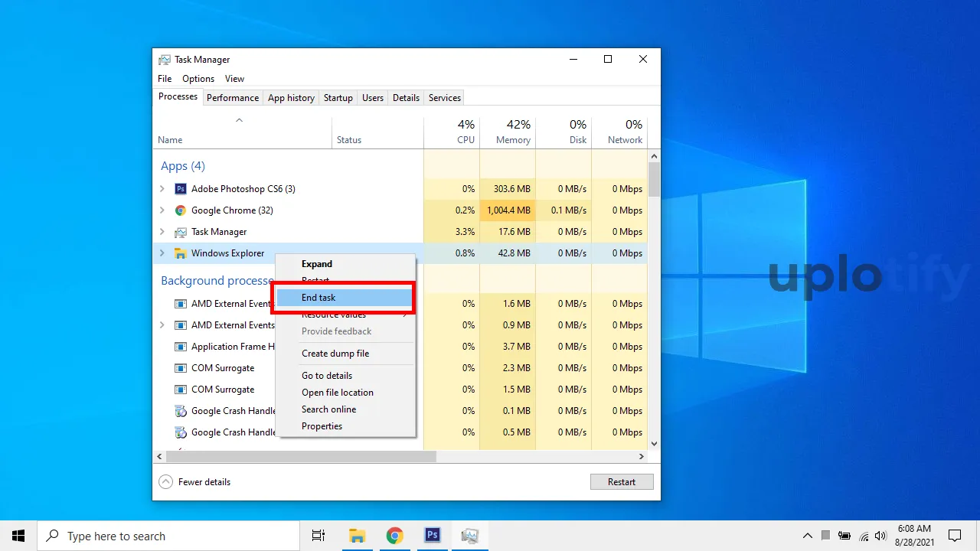Open the notification center icon

coord(955,536)
